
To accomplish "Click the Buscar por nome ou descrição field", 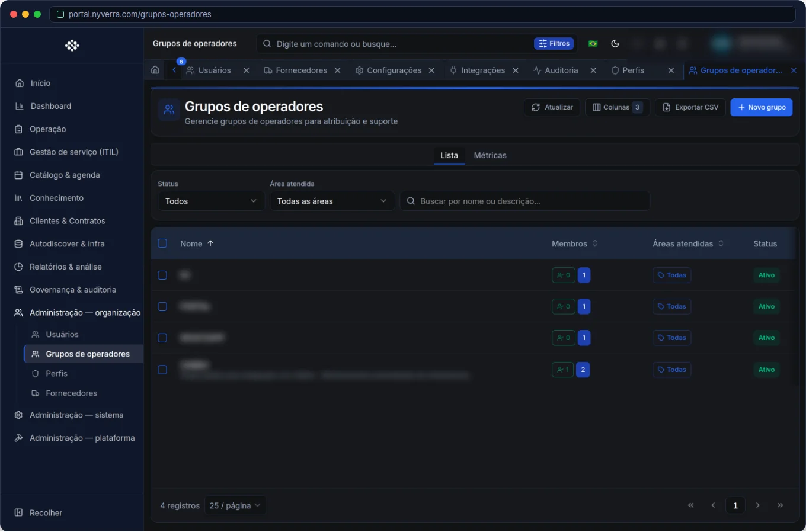I will [525, 201].
